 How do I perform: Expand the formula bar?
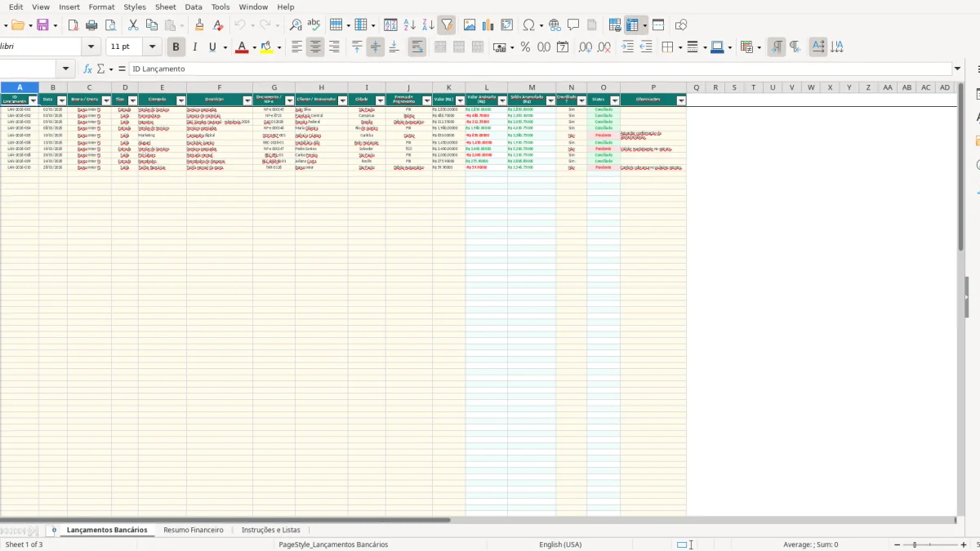(x=957, y=69)
